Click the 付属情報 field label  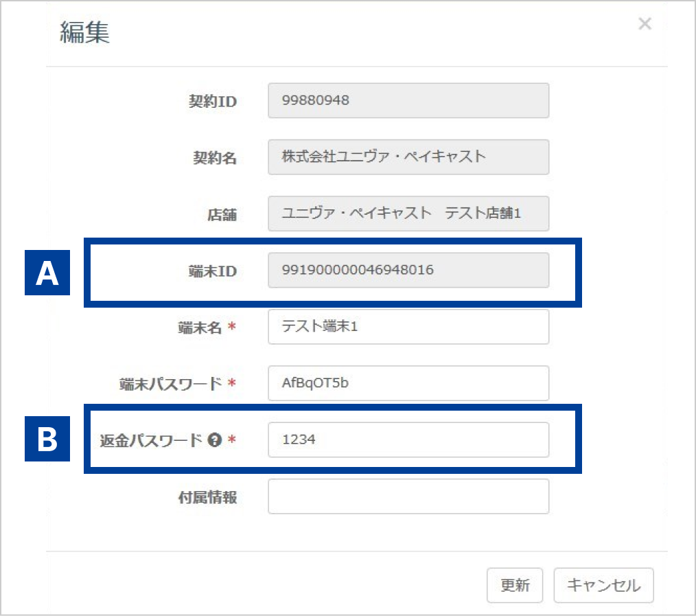[x=207, y=497]
